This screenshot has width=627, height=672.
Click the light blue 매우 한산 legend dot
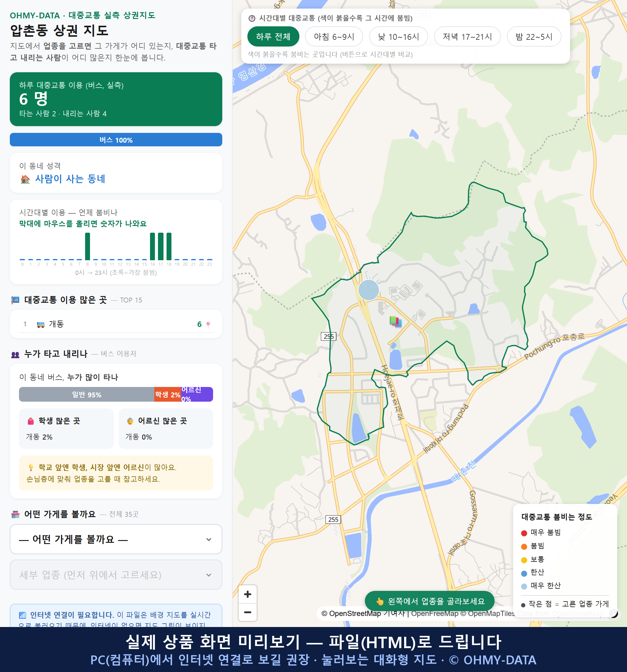click(x=524, y=587)
